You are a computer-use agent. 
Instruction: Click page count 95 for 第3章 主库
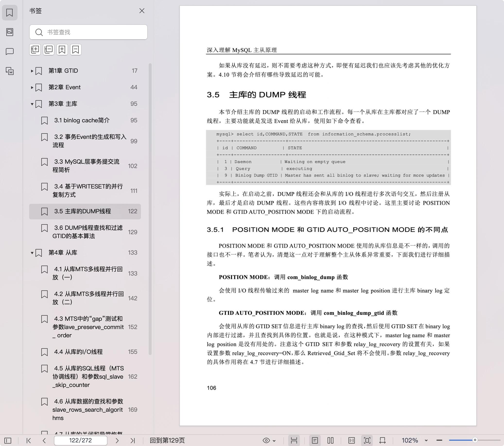click(134, 104)
